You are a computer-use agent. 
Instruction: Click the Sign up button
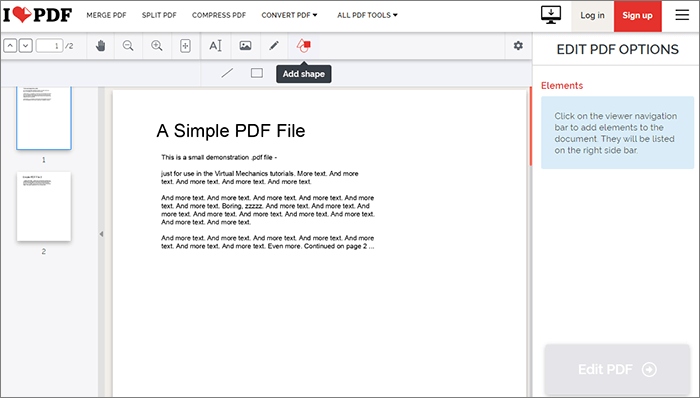[638, 16]
